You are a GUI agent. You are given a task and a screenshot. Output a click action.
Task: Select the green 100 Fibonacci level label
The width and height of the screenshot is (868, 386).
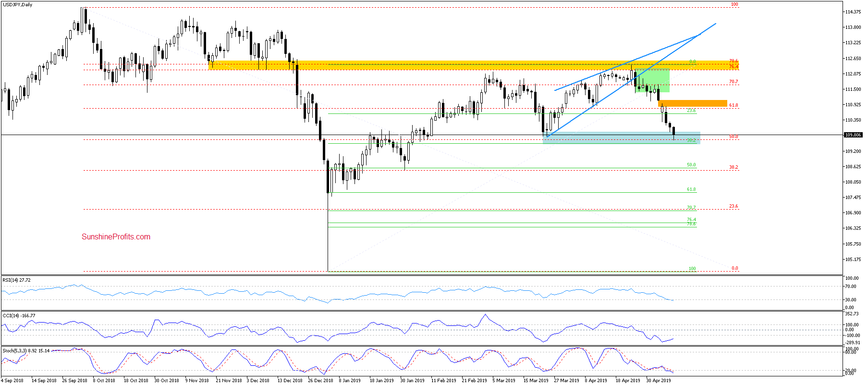click(x=692, y=269)
